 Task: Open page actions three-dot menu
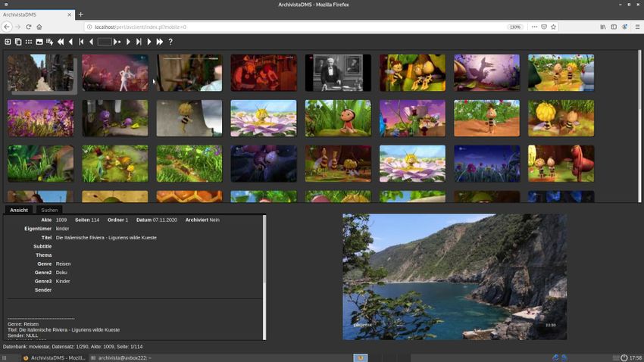533,27
